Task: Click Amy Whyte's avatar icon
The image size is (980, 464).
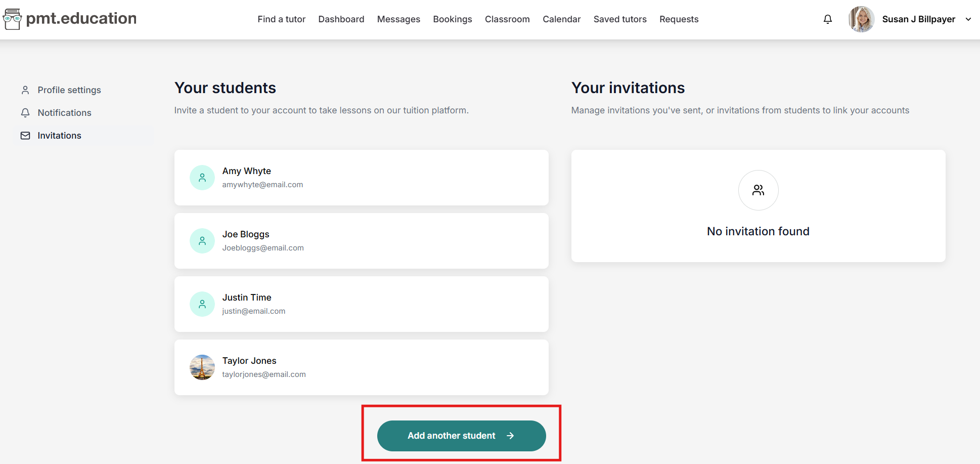Action: point(202,178)
